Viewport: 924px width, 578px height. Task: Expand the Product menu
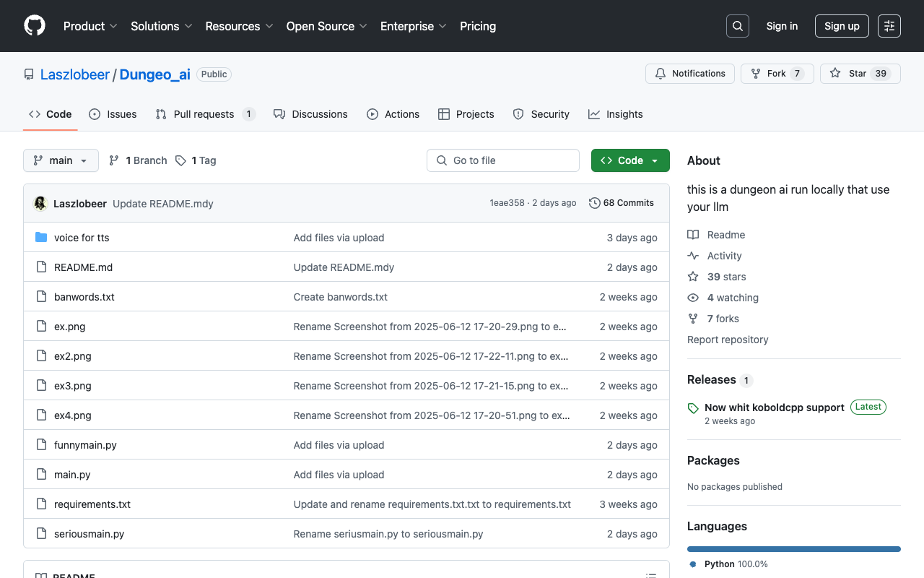[x=90, y=26]
